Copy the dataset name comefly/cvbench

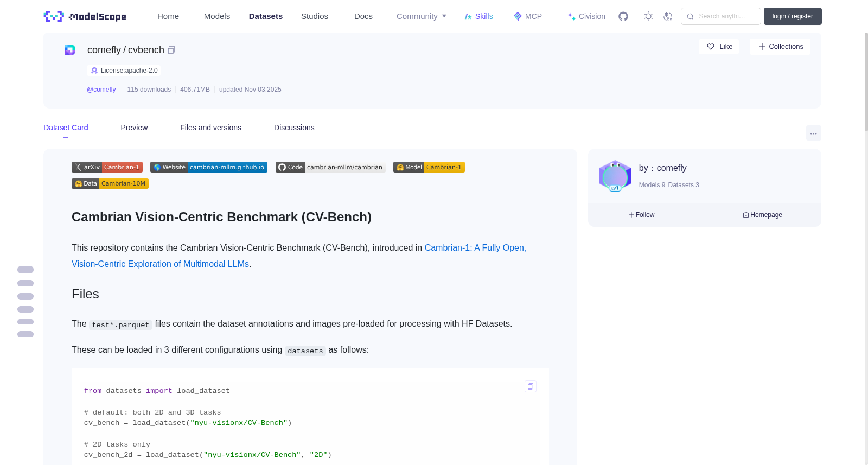(x=171, y=50)
